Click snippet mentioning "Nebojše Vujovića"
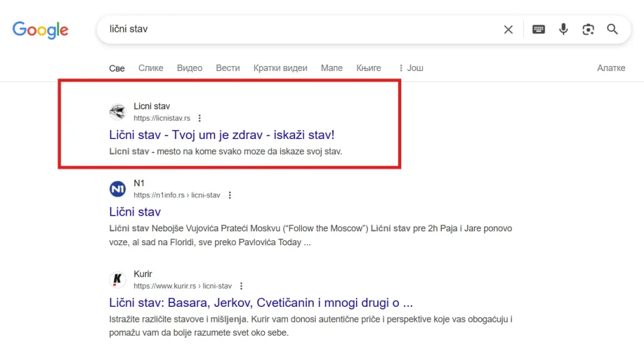This screenshot has width=644, height=354. click(x=311, y=235)
